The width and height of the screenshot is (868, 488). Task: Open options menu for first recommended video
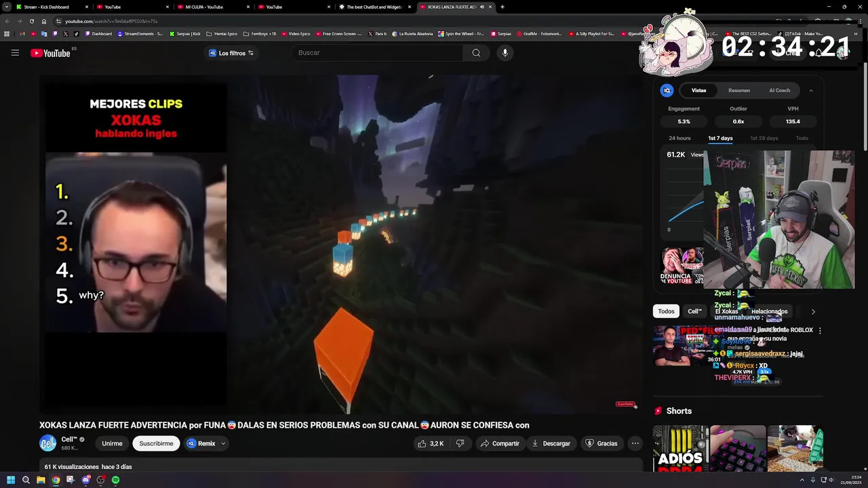(x=820, y=331)
